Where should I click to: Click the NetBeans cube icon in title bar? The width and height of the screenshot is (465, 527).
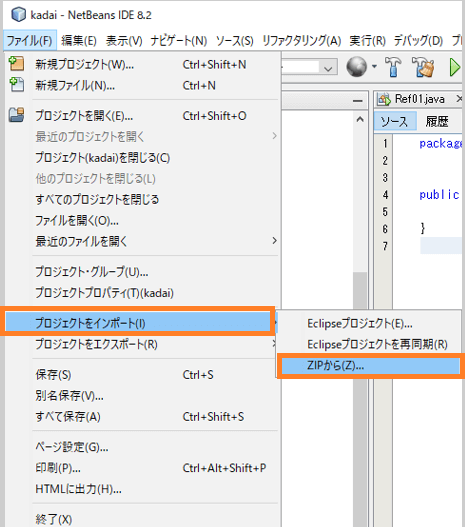[x=18, y=15]
